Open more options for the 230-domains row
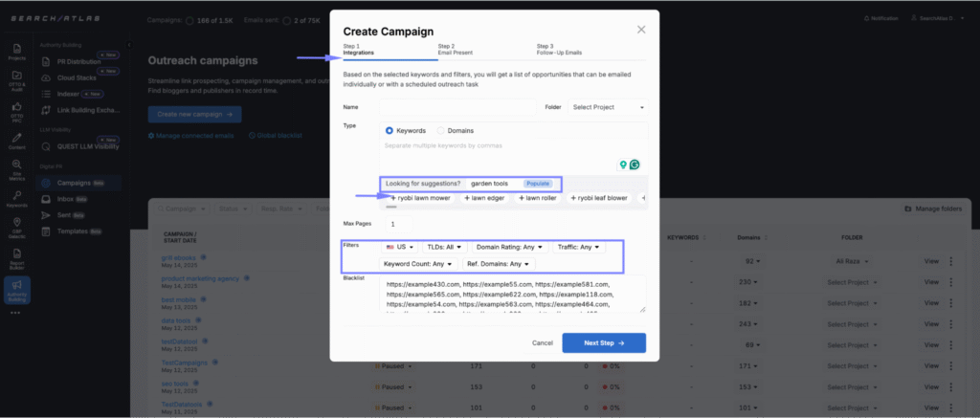Viewport: 980px width, 418px height. (951, 282)
